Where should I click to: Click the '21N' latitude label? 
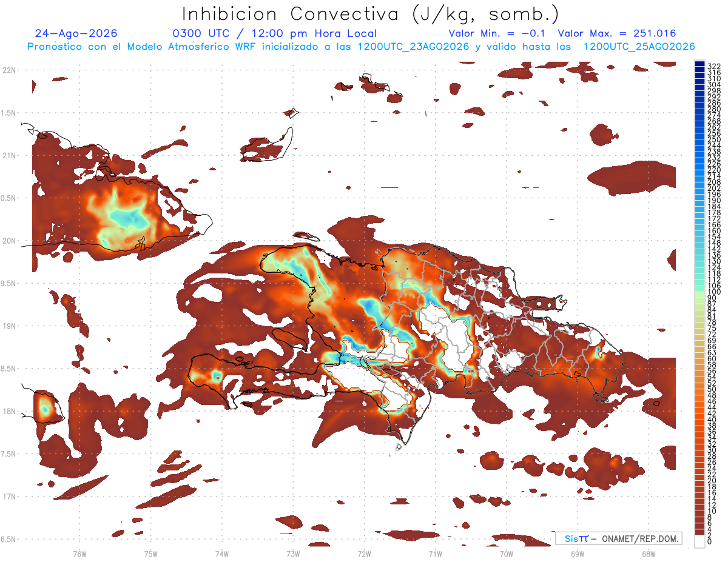point(9,155)
